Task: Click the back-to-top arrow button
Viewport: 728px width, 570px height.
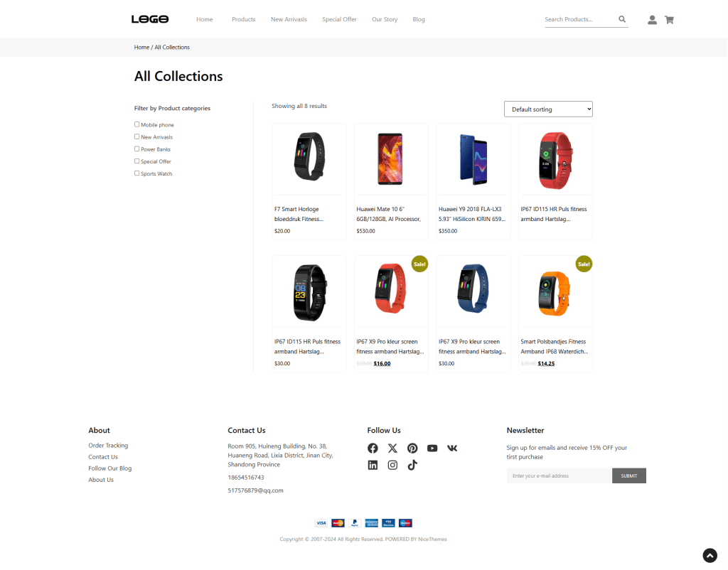Action: 710,556
